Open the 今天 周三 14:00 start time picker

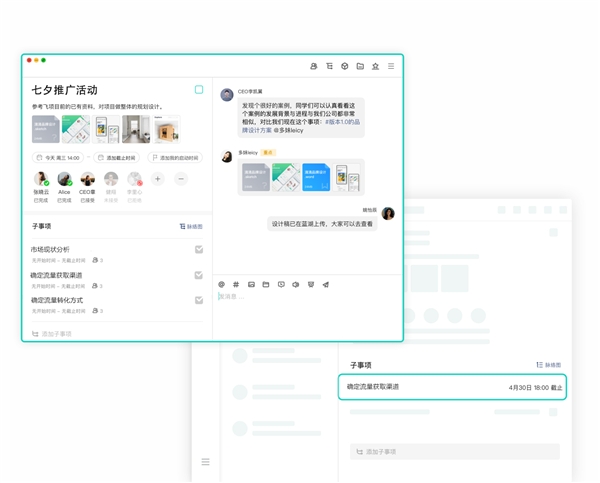pos(58,158)
